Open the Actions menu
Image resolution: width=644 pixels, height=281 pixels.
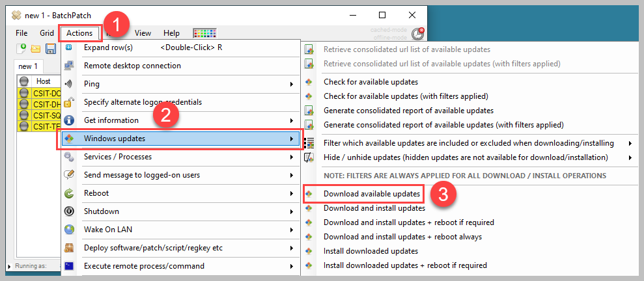79,33
